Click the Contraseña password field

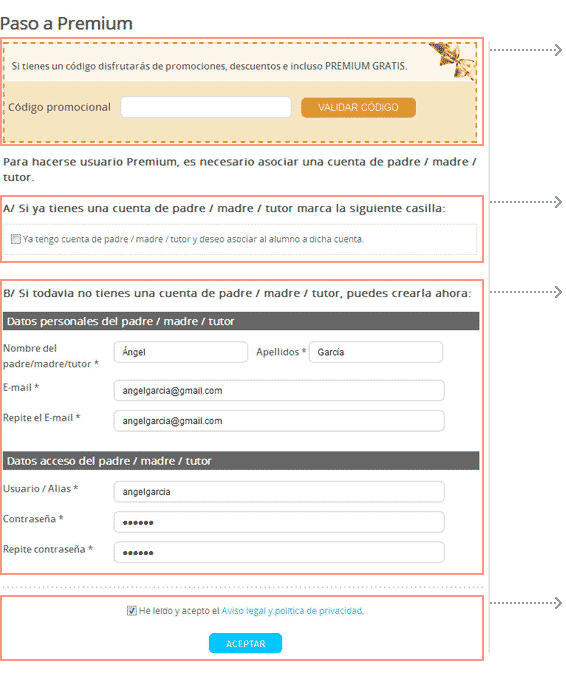point(279,522)
